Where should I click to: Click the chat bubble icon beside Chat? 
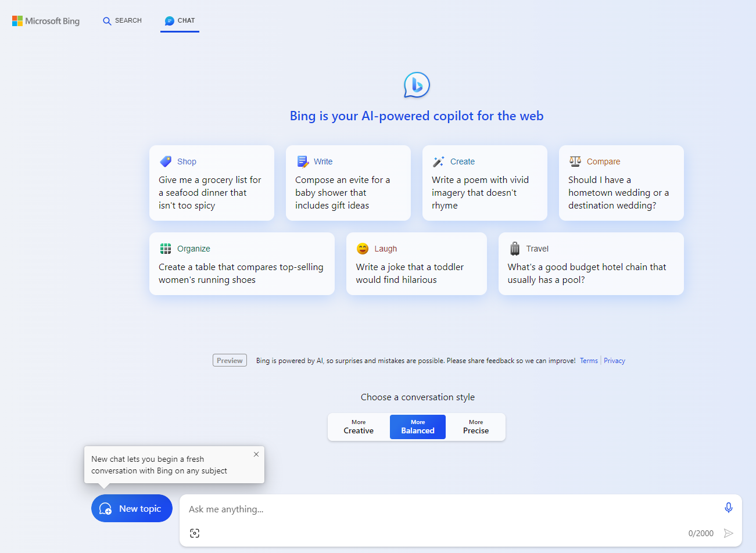click(x=170, y=21)
